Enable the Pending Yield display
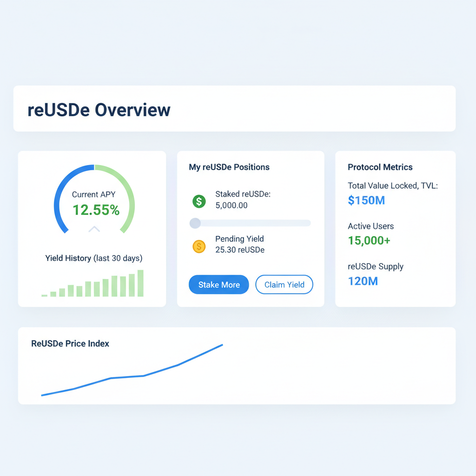The image size is (476, 476). (x=239, y=243)
